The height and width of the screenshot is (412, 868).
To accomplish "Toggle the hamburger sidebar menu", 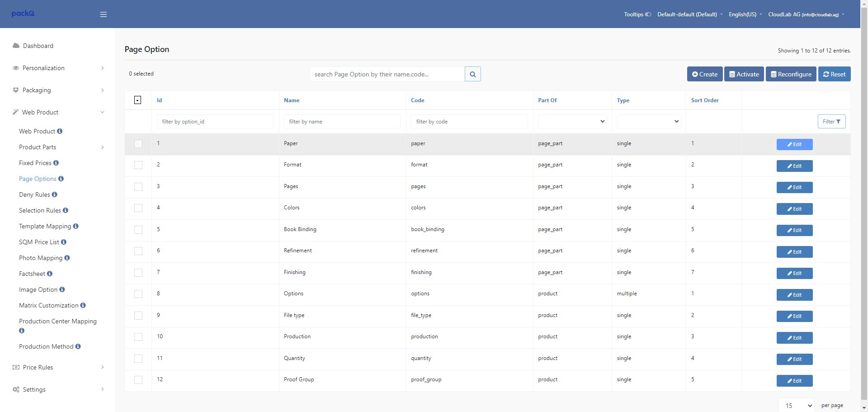I will pyautogui.click(x=104, y=14).
